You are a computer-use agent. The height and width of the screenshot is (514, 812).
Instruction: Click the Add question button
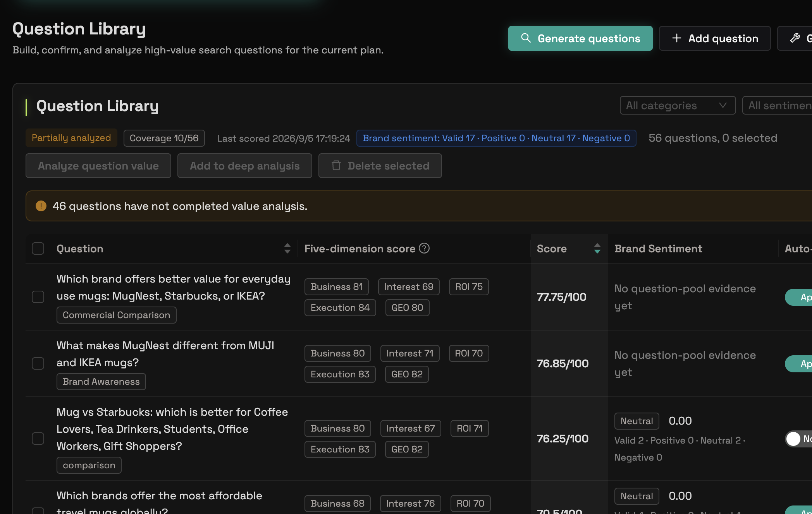tap(715, 38)
